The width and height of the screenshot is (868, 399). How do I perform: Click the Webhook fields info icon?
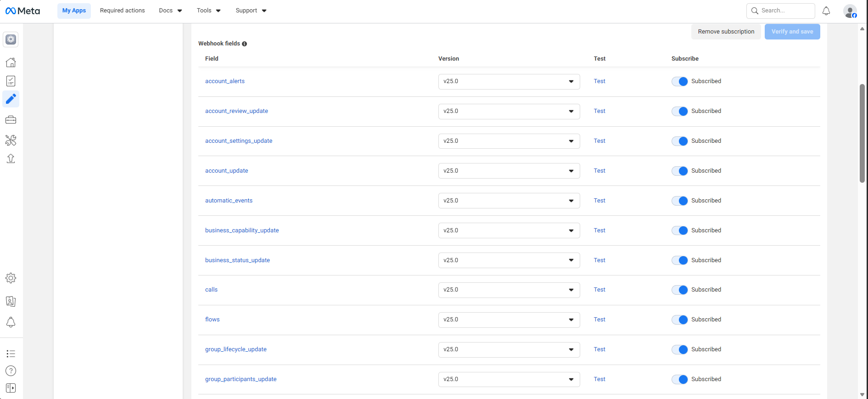point(244,44)
